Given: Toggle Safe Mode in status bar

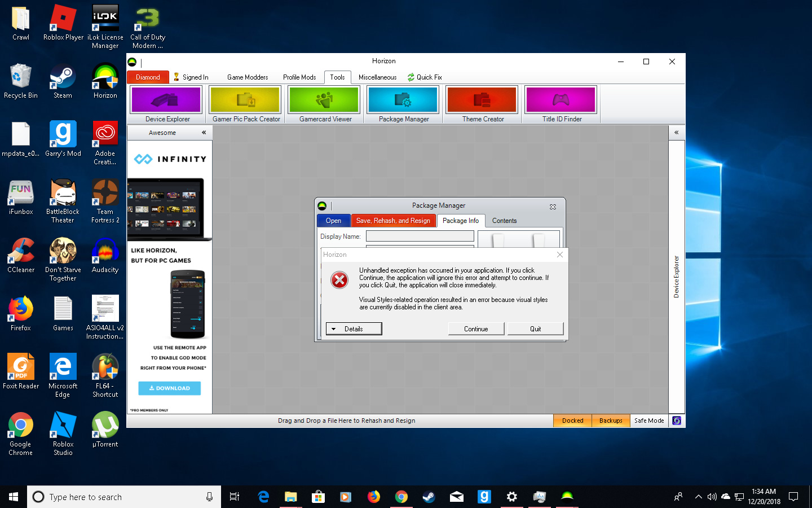Looking at the screenshot, I should coord(649,421).
